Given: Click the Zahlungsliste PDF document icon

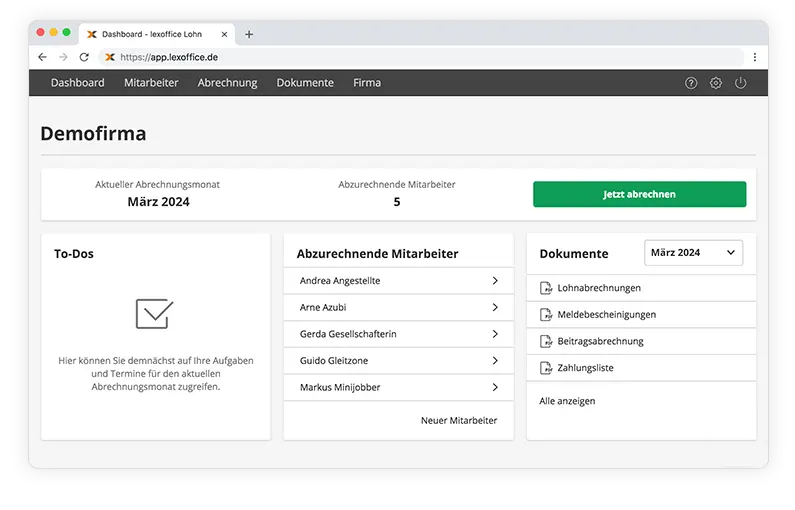Looking at the screenshot, I should (x=546, y=368).
